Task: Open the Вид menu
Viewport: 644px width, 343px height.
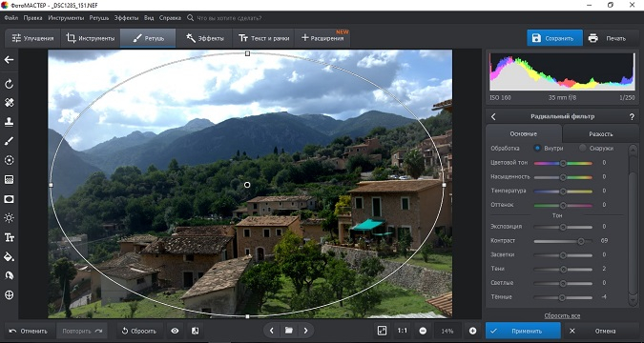Action: click(149, 18)
